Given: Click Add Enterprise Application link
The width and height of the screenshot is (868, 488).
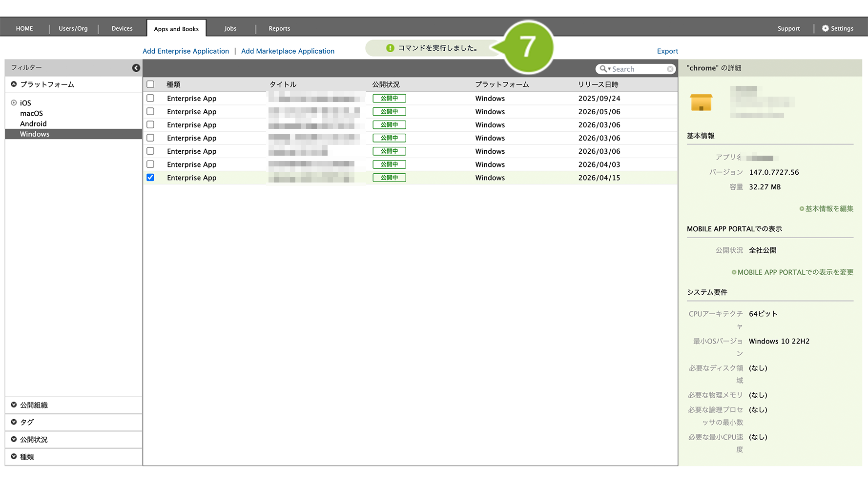Looking at the screenshot, I should click(x=186, y=51).
